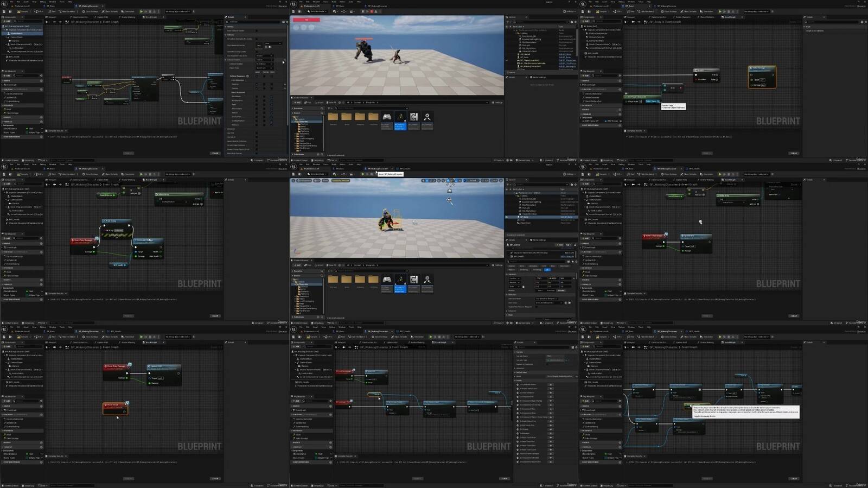868x488 pixels.
Task: Expand Favorites in the gameplay frame content browser
Action: pyautogui.click(x=293, y=108)
